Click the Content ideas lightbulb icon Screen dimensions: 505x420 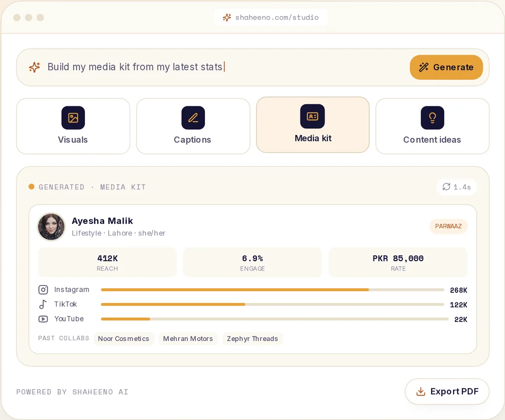(x=433, y=118)
